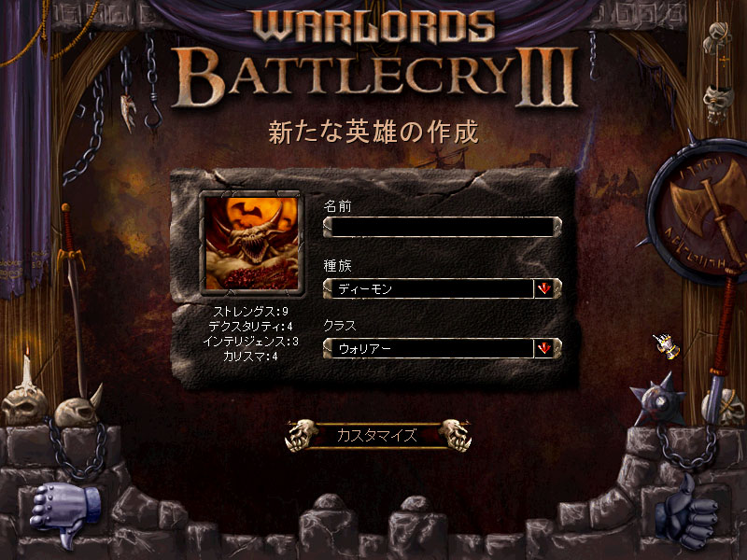Open the クラス class dropdown arrow
The width and height of the screenshot is (747, 560).
544,348
